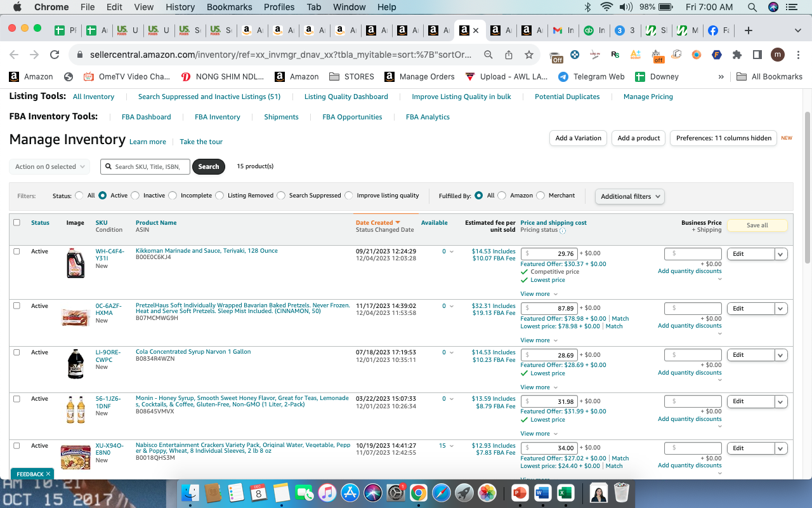Expand Available quantity chevron for Nabisco row

point(452,446)
